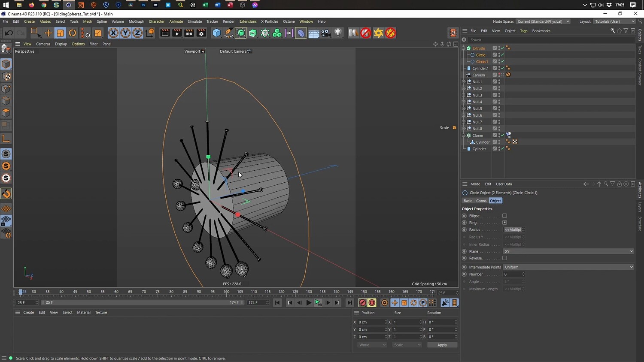Screen dimensions: 644x362
Task: Select the Cloner object in the hierarchy
Action: click(478, 136)
